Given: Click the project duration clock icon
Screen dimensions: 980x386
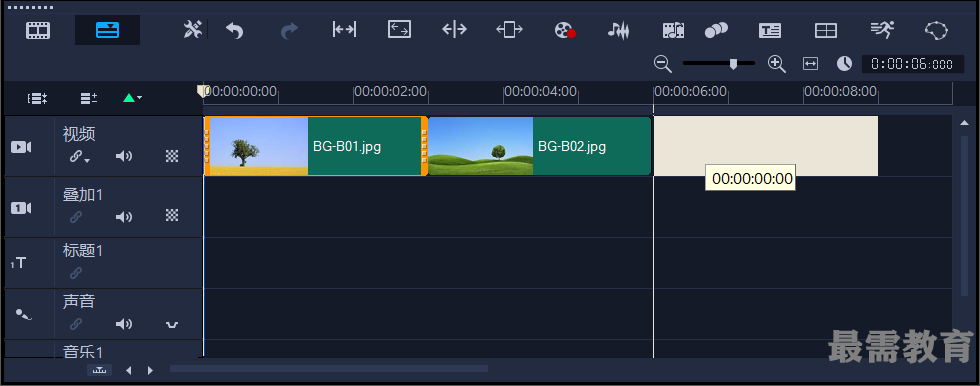Looking at the screenshot, I should [x=844, y=63].
